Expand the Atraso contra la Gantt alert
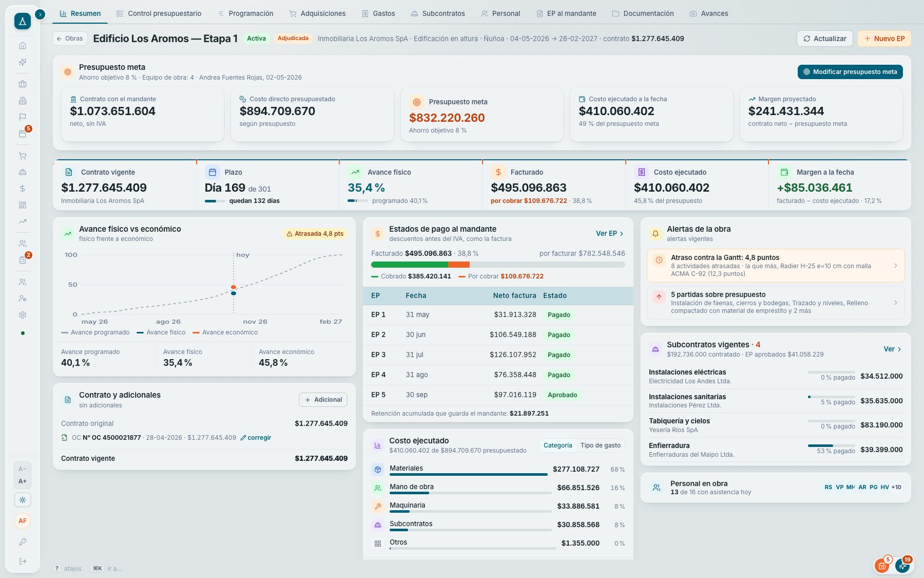Viewport: 924px width, 578px height. point(776,266)
